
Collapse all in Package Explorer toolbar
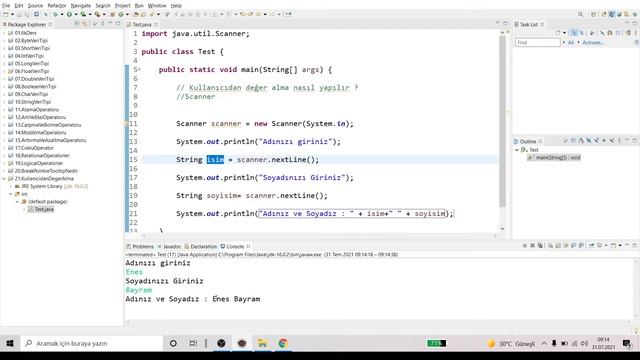tap(77, 24)
